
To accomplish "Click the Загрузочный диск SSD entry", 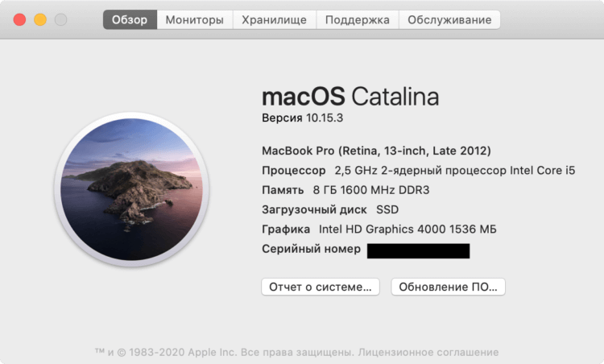I will click(330, 209).
